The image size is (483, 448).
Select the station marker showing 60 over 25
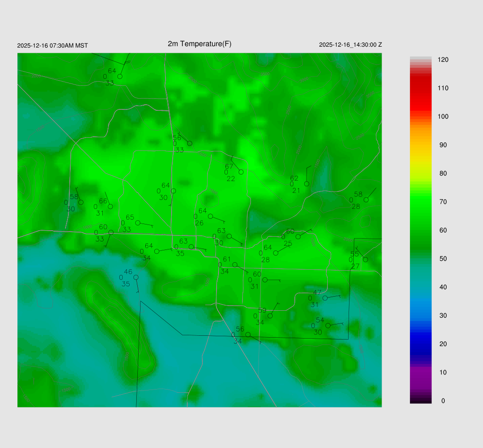pyautogui.click(x=298, y=237)
